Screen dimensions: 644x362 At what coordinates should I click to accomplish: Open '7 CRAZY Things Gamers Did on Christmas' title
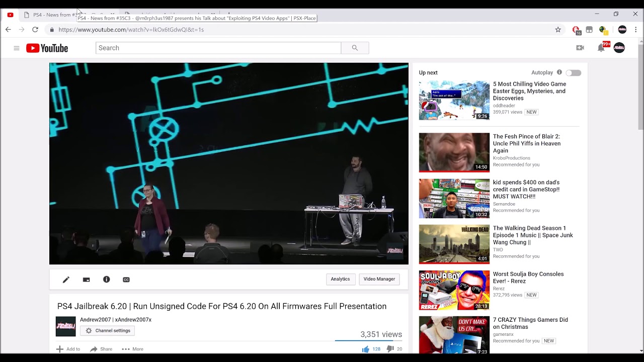pos(530,323)
